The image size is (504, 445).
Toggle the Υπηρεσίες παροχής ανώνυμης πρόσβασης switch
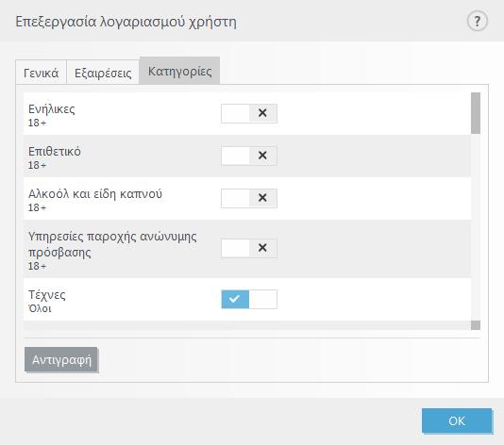tap(249, 248)
